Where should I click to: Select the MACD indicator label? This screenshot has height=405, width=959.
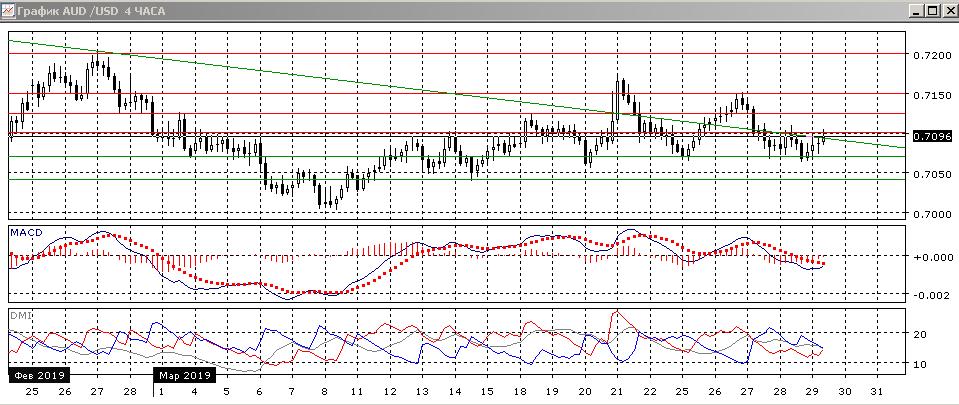click(25, 232)
